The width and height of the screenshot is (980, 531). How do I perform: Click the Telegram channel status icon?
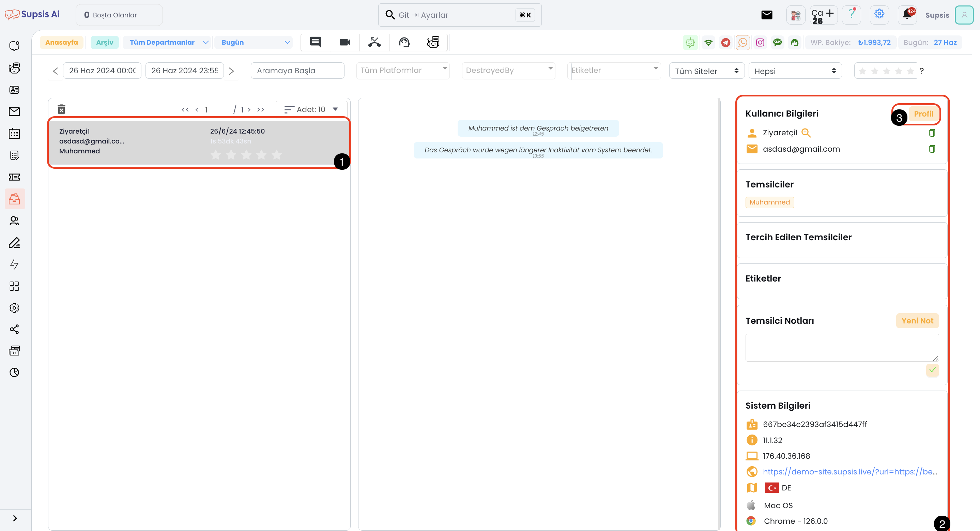(726, 42)
